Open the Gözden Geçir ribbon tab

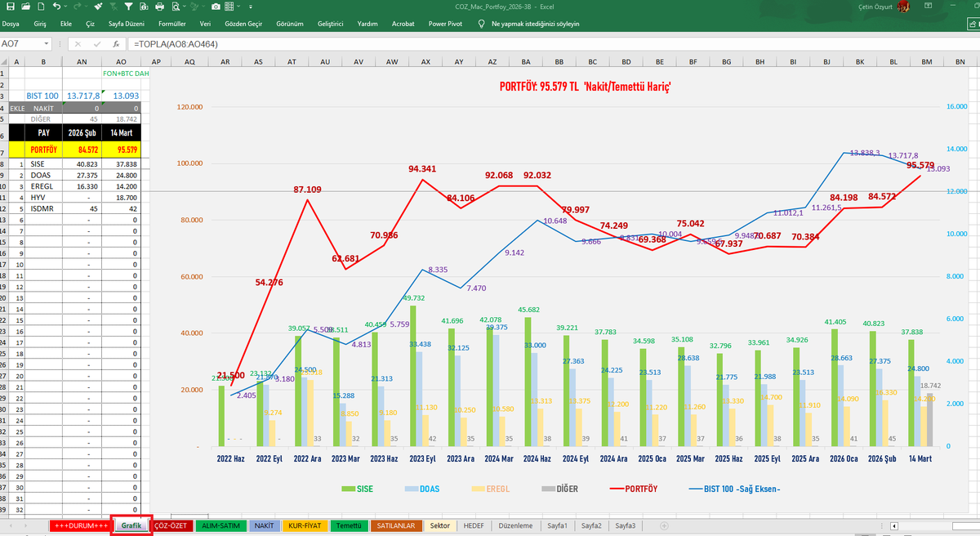point(243,25)
